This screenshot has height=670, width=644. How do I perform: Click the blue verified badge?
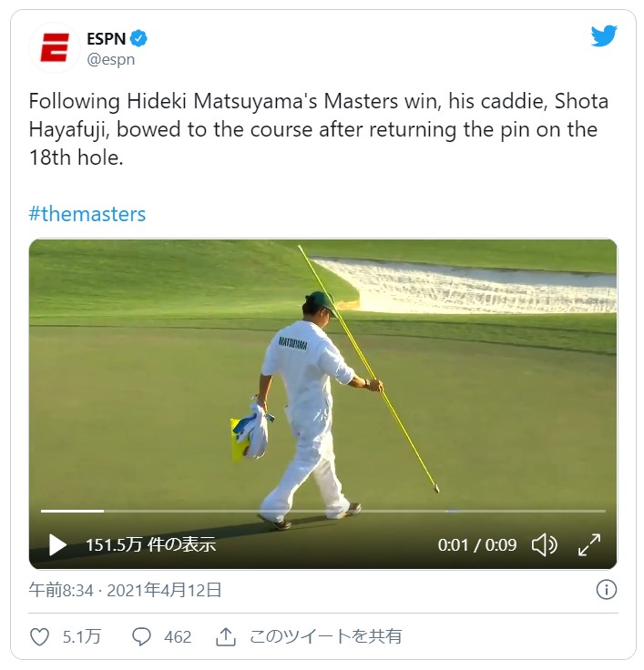(138, 38)
